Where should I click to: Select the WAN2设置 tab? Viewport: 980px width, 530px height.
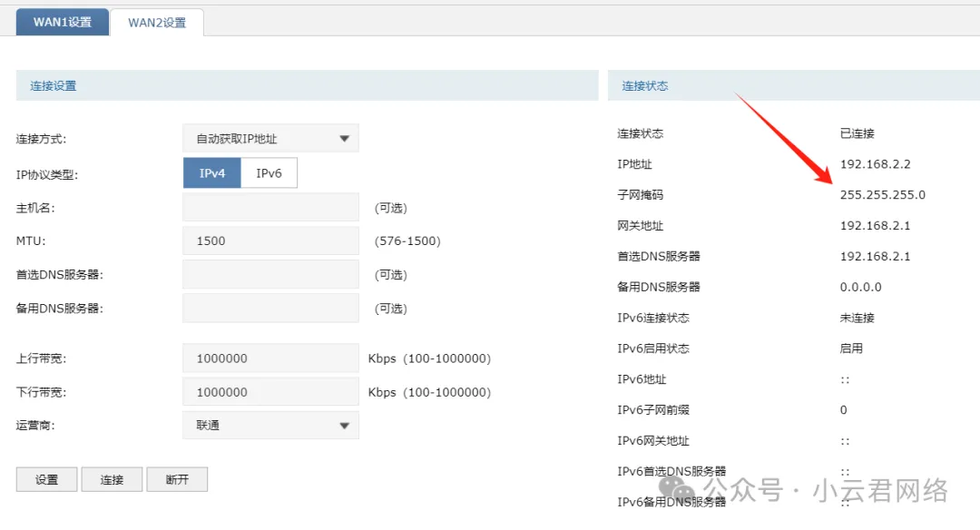(157, 23)
